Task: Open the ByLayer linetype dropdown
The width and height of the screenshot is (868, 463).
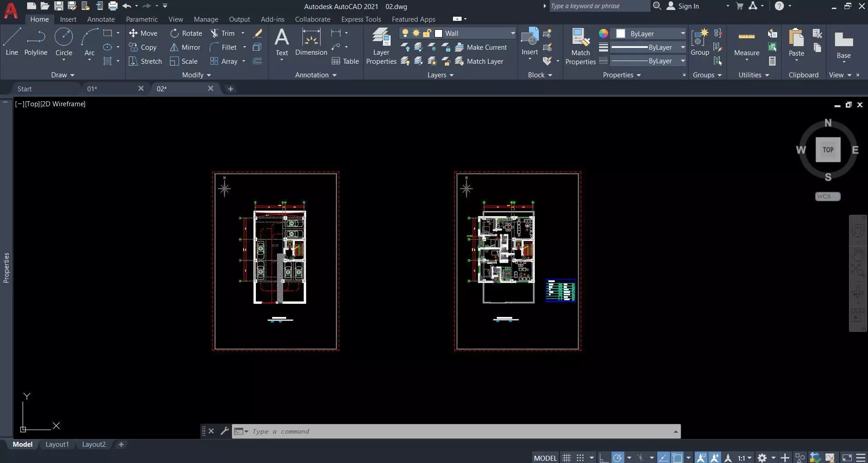Action: coord(683,61)
